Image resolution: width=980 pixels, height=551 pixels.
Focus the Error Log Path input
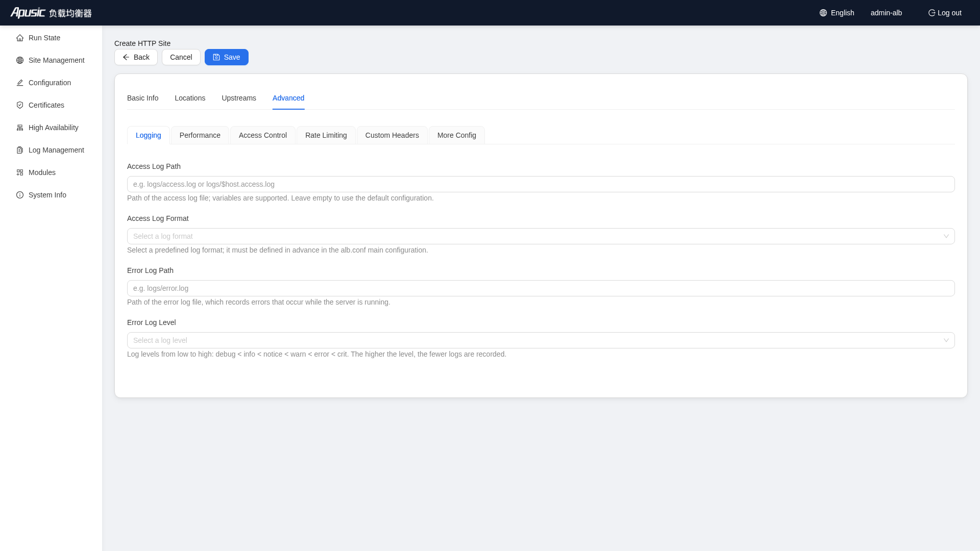[x=541, y=288]
